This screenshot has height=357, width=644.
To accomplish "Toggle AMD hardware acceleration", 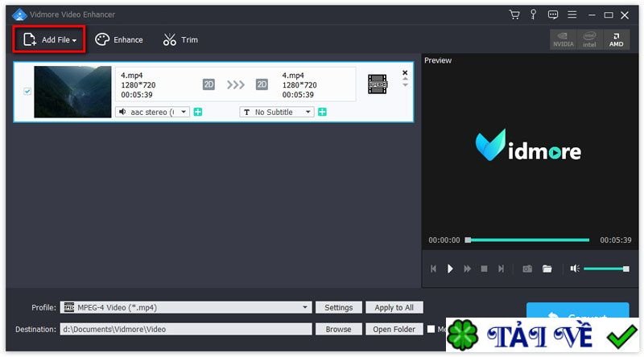I will [x=616, y=40].
